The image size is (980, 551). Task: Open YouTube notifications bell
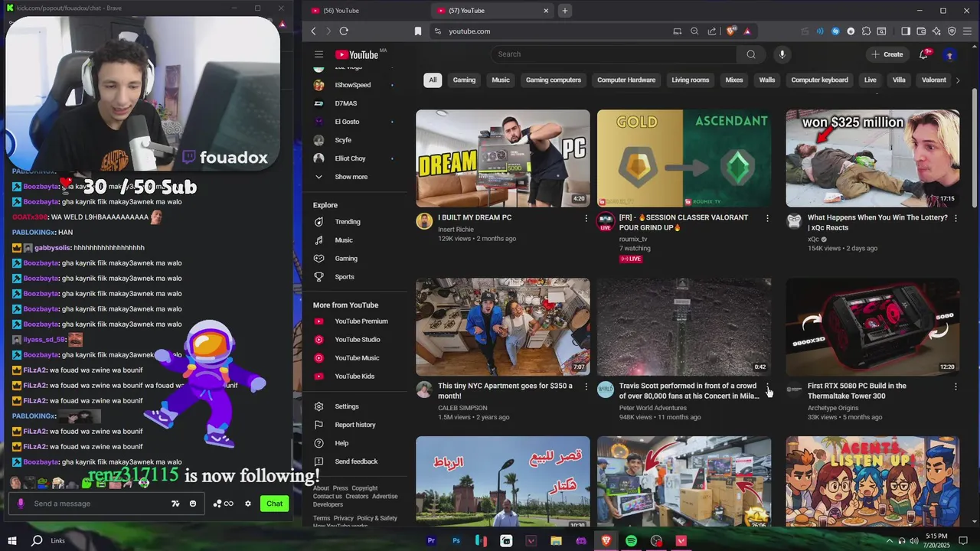click(924, 54)
